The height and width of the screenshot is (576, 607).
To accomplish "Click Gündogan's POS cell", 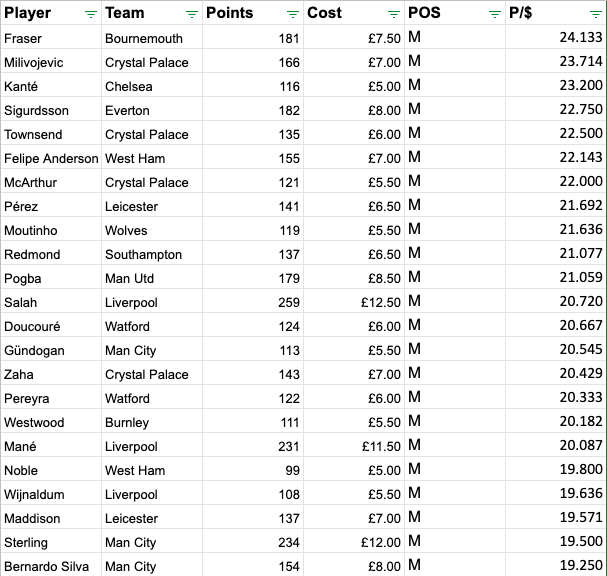I will click(x=455, y=349).
